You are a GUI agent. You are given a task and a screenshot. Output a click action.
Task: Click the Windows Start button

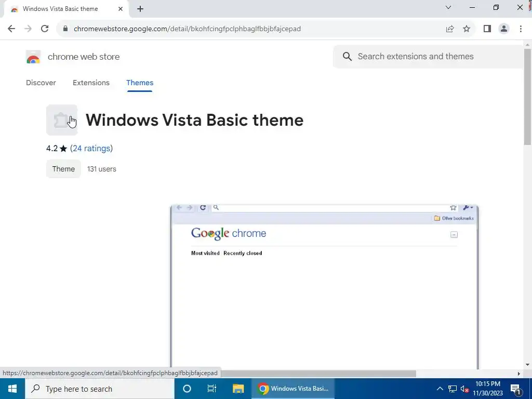pos(12,389)
